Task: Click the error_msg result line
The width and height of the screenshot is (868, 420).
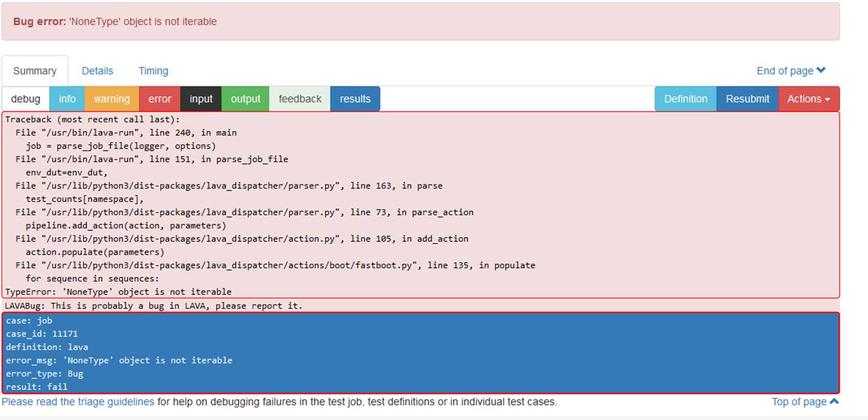Action: (x=119, y=360)
